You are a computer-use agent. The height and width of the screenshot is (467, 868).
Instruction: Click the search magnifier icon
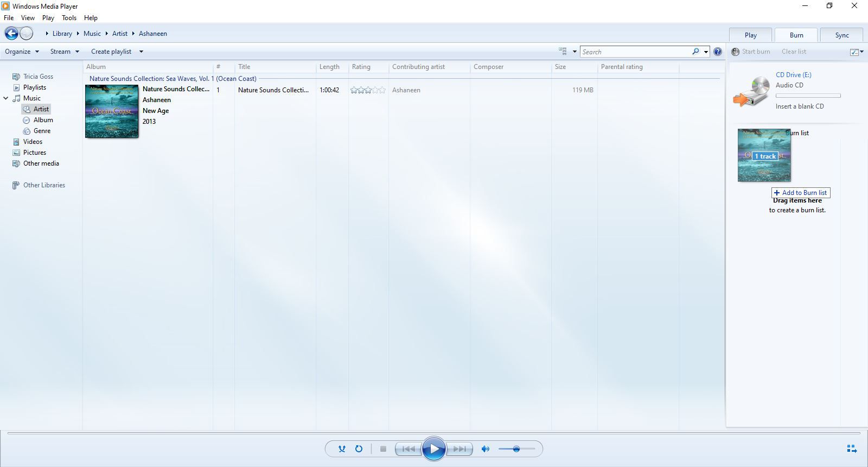[695, 52]
